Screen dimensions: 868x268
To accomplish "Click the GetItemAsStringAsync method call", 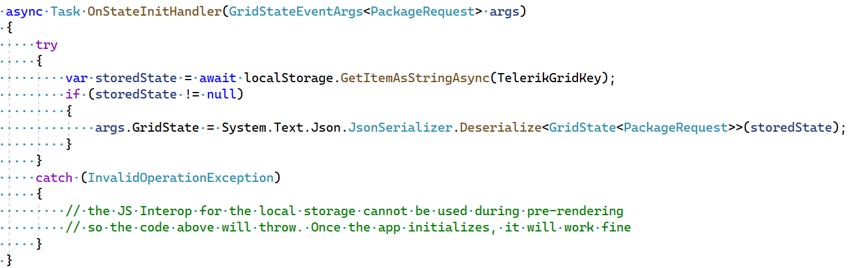I will click(x=414, y=78).
